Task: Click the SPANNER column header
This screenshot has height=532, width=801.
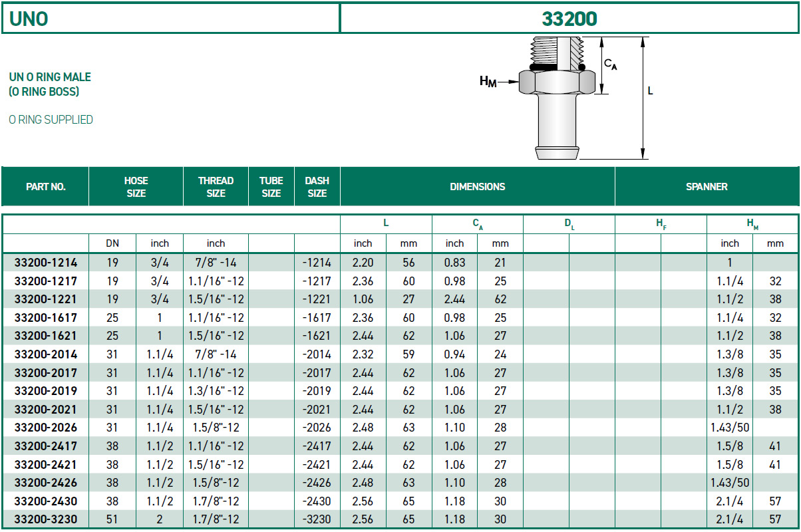Action: (x=707, y=187)
